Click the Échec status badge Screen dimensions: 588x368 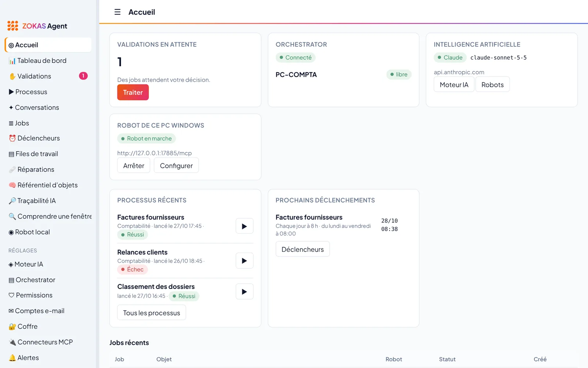pyautogui.click(x=132, y=269)
